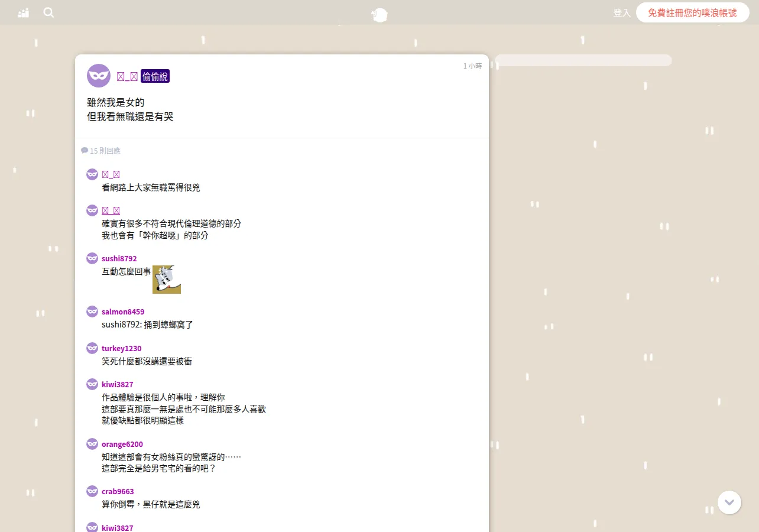Click the 1 小時 post timestamp
759x532 pixels.
coord(472,66)
